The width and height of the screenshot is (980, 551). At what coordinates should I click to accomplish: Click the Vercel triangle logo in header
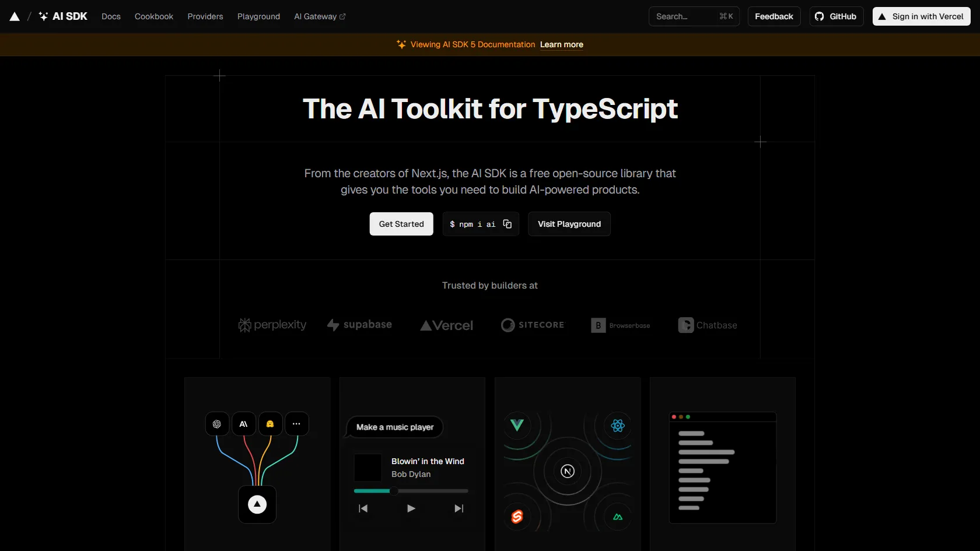click(15, 16)
